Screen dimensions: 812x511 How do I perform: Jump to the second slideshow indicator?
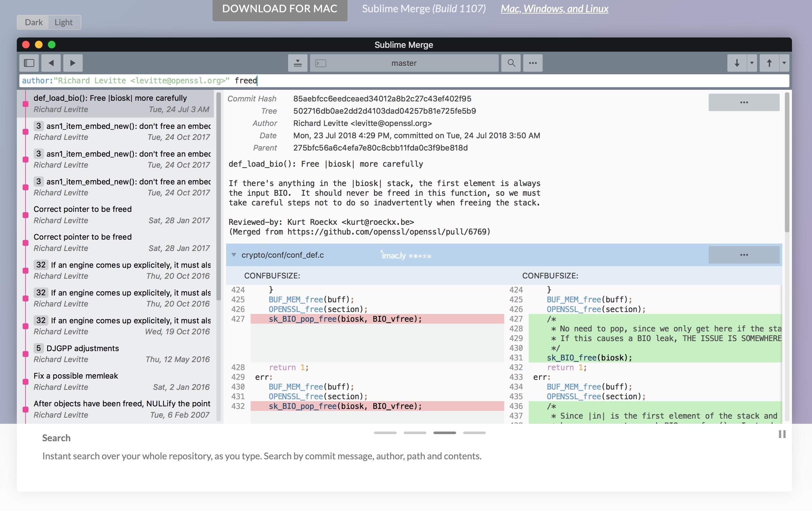(x=415, y=433)
